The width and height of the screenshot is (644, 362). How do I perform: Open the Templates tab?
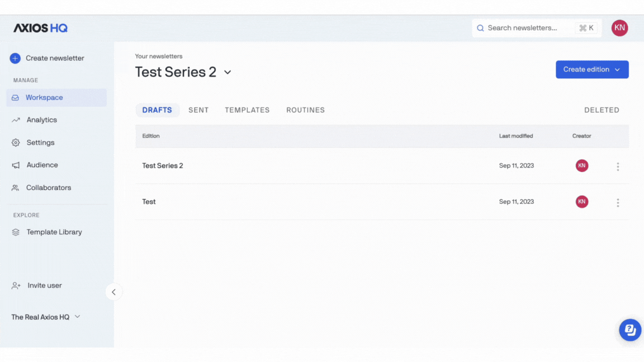tap(247, 110)
